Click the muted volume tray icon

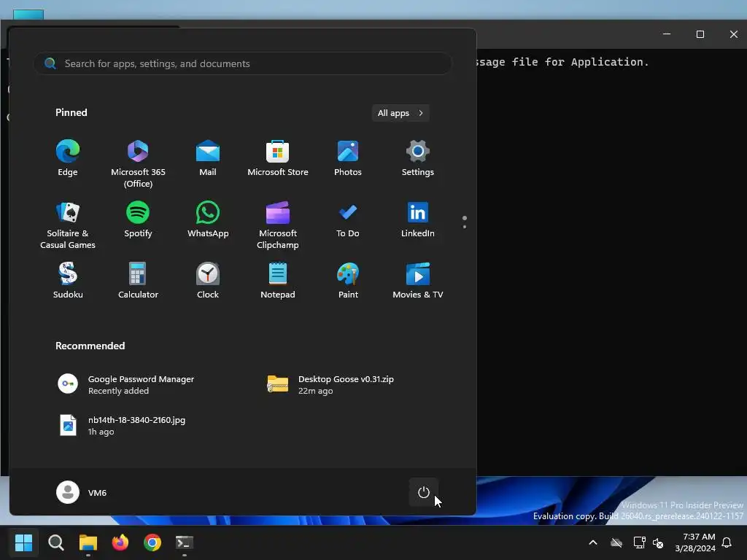[658, 542]
